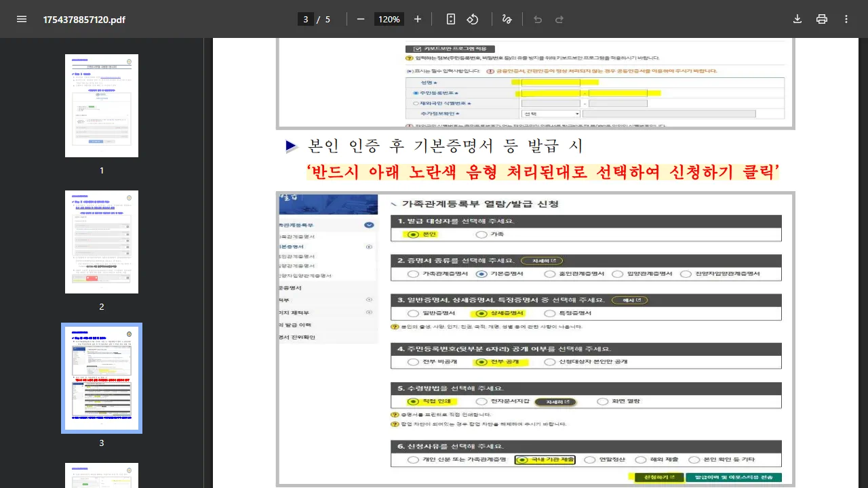Open 진위확인 in the sidebar

tap(296, 337)
